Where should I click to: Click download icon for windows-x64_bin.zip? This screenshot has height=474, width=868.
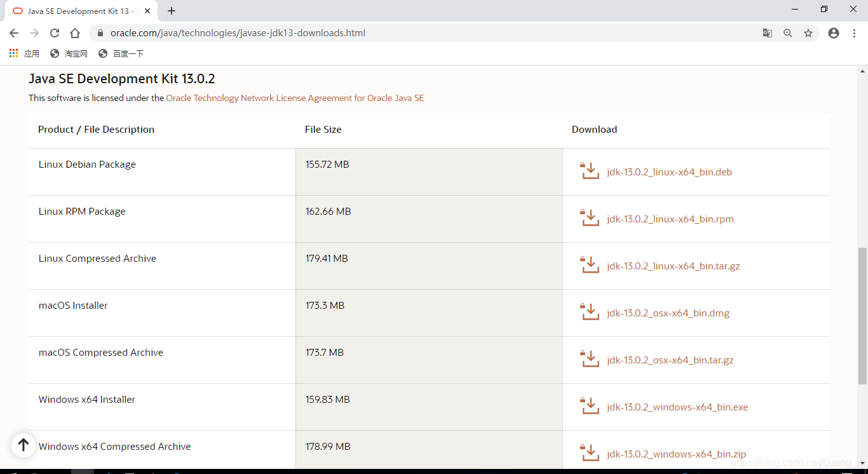point(590,453)
